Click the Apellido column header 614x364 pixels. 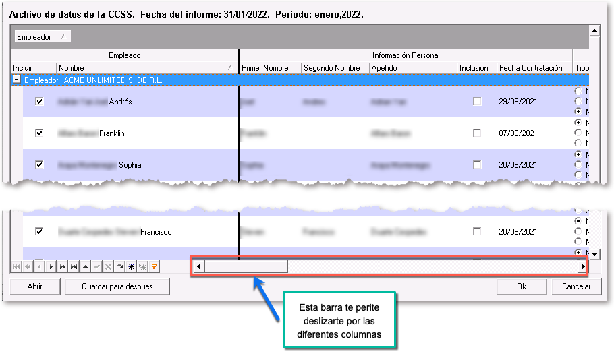(413, 68)
